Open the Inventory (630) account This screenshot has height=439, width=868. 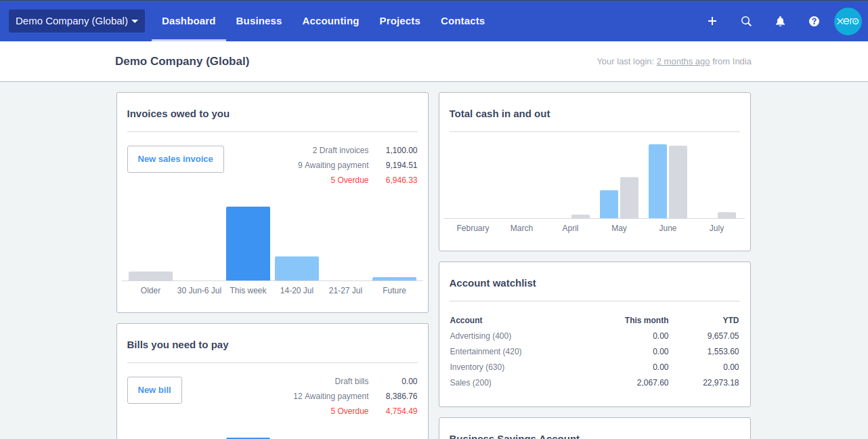click(477, 367)
